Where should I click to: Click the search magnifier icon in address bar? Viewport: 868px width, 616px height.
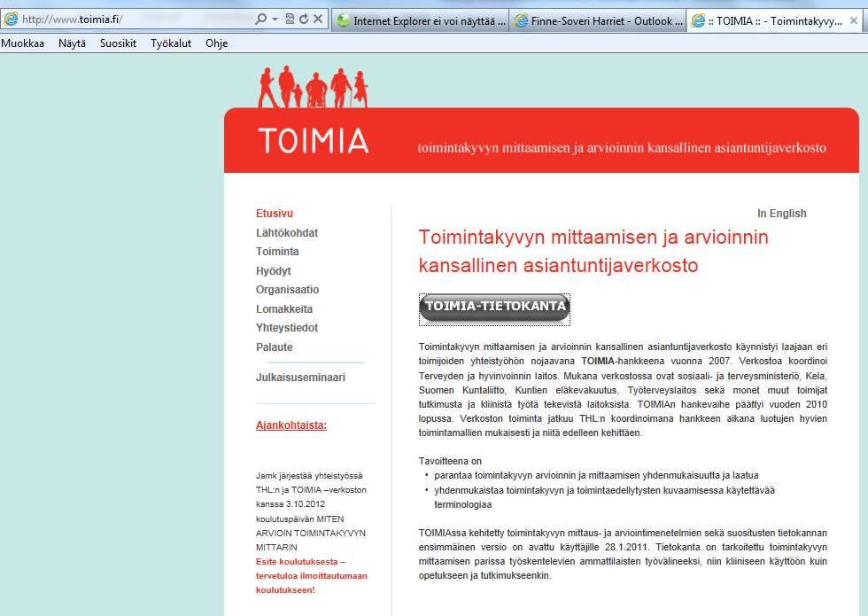point(260,19)
